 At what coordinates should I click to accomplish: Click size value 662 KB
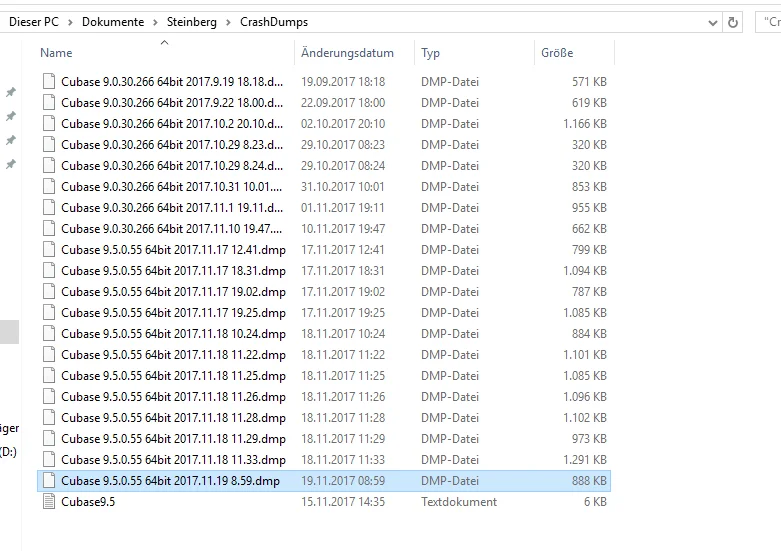tap(589, 229)
